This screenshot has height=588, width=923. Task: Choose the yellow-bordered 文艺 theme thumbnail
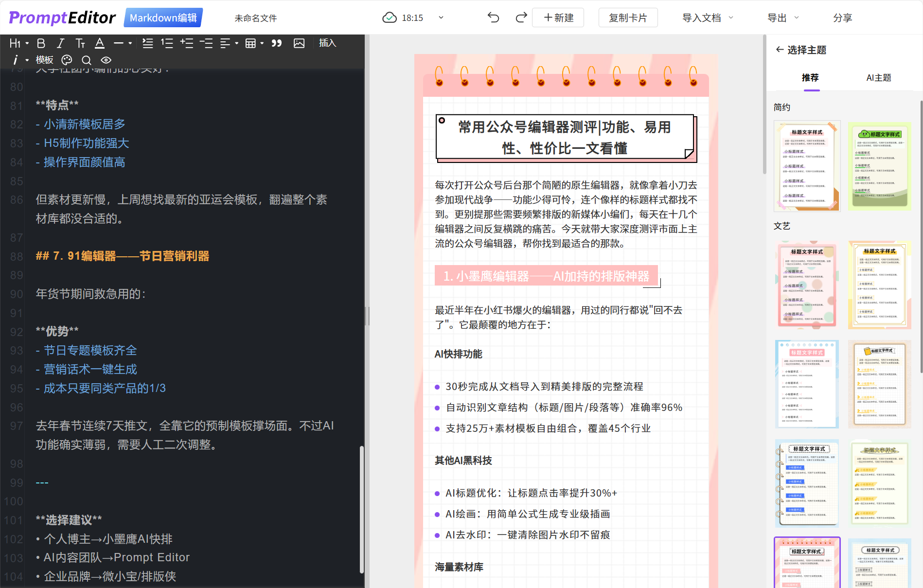[x=879, y=285]
